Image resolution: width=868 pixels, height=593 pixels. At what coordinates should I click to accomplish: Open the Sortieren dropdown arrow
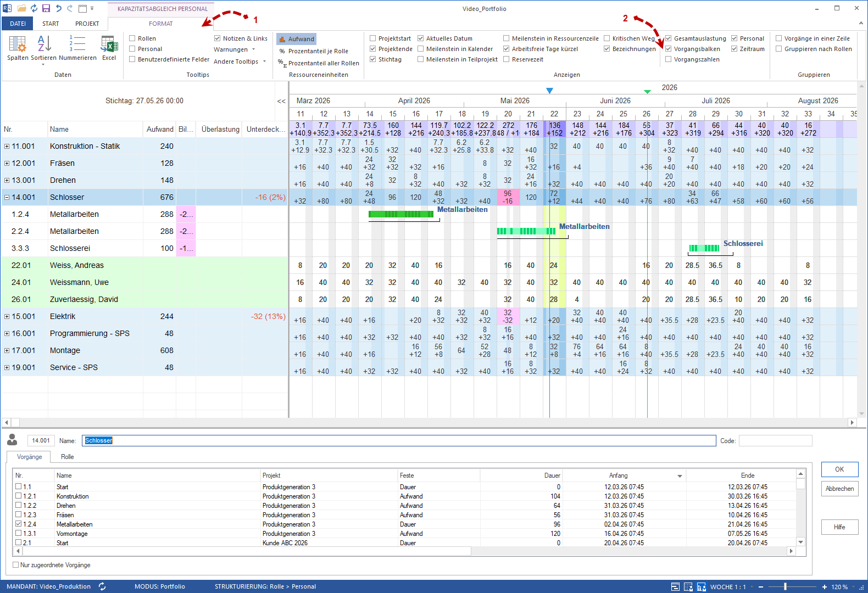(x=44, y=65)
